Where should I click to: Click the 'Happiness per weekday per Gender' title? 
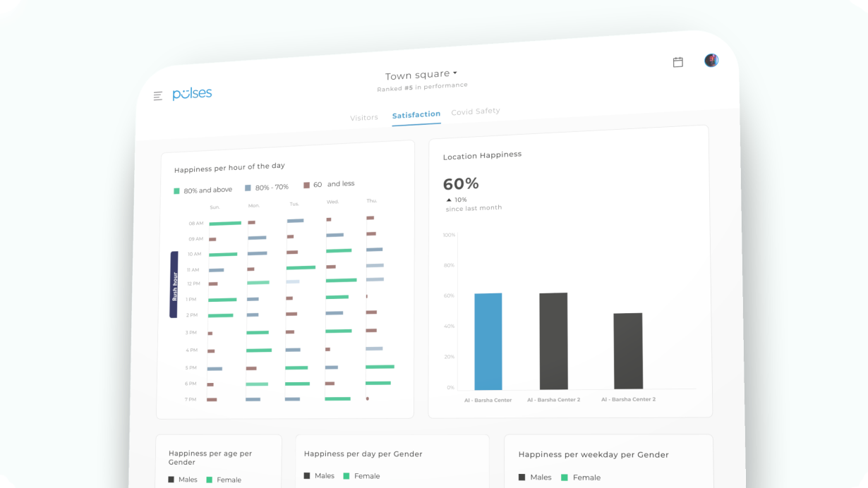pyautogui.click(x=593, y=455)
